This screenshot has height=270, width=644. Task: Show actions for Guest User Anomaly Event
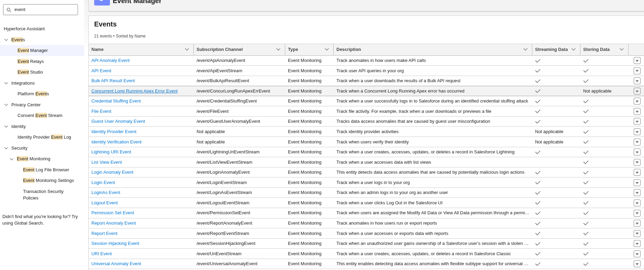637,121
